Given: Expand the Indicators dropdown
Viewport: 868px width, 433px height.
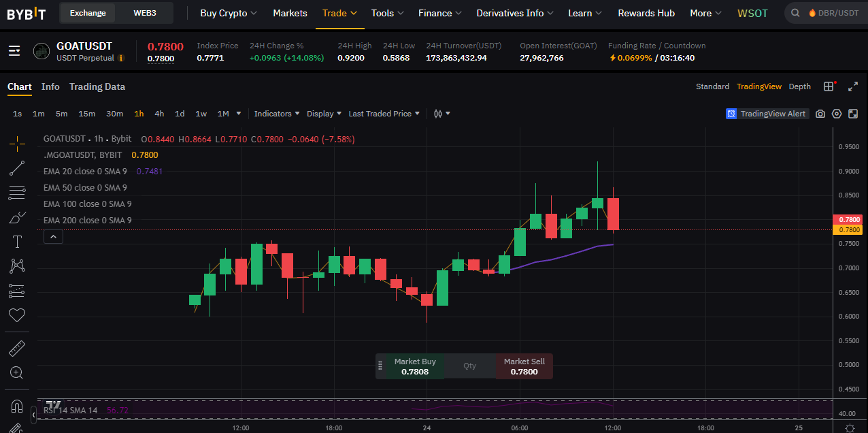Looking at the screenshot, I should tap(276, 114).
